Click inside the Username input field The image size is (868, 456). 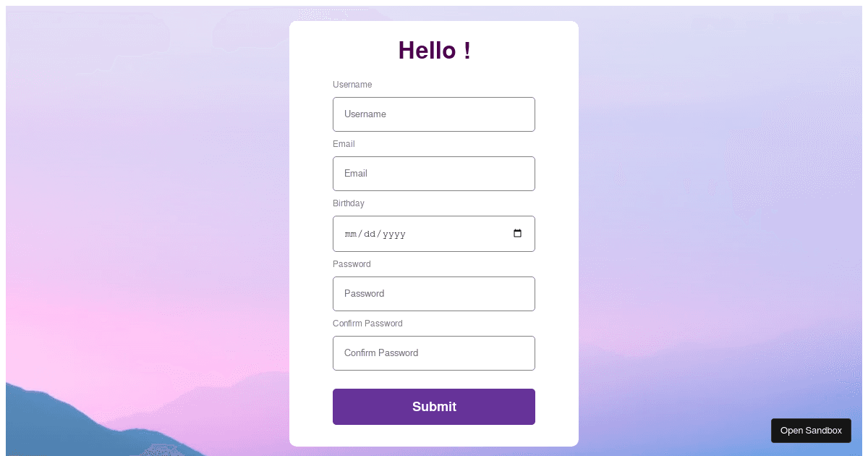coord(434,114)
